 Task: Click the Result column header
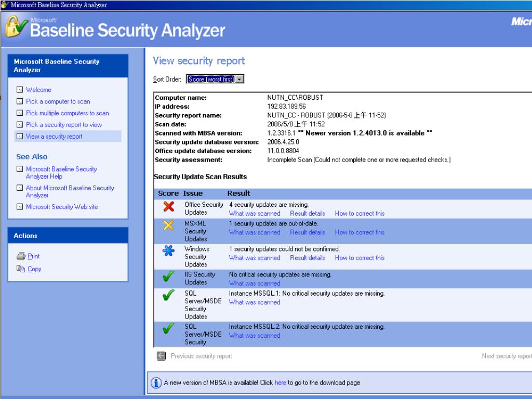click(x=238, y=193)
